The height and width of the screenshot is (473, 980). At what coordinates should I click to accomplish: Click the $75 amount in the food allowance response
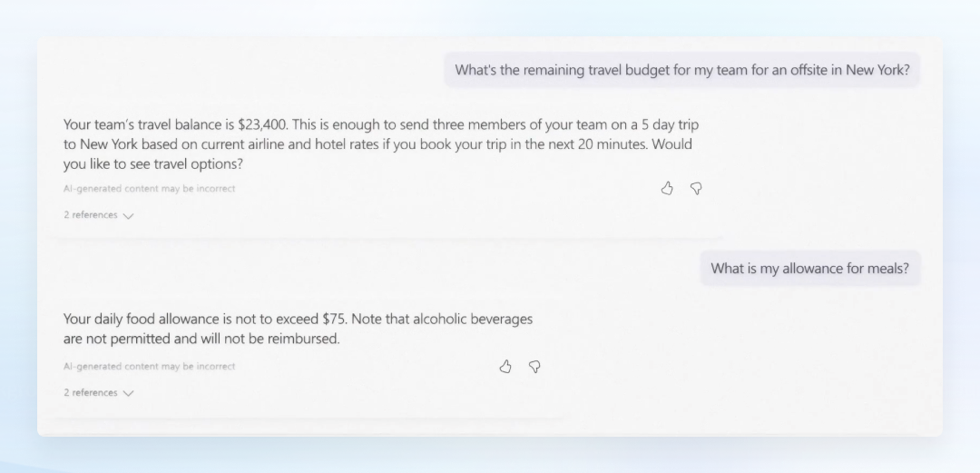[334, 319]
